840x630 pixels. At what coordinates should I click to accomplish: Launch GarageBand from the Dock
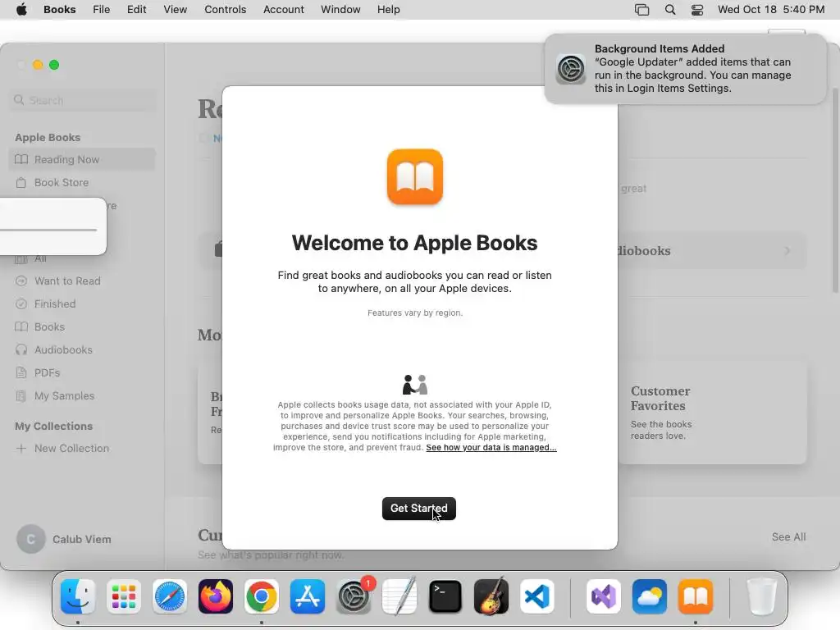[x=491, y=596]
